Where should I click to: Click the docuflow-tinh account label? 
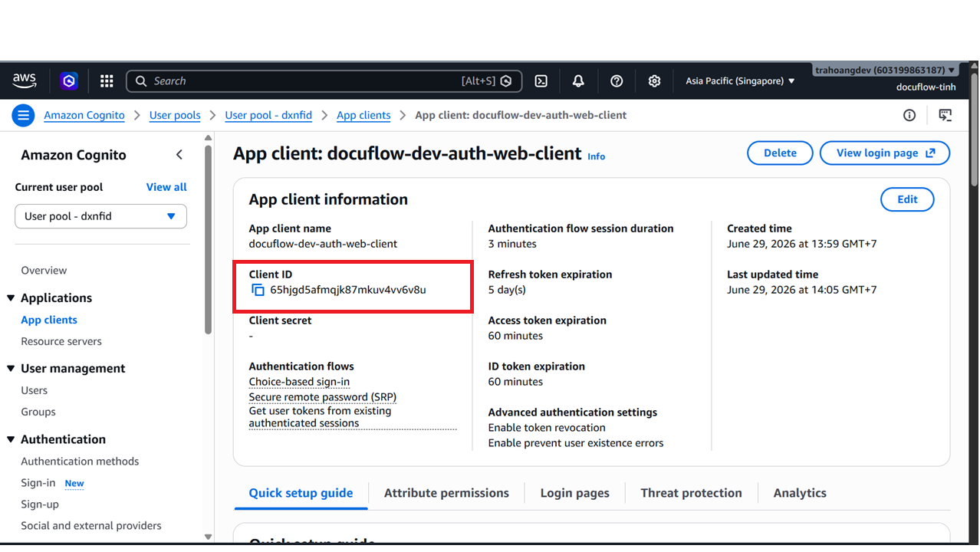(926, 87)
